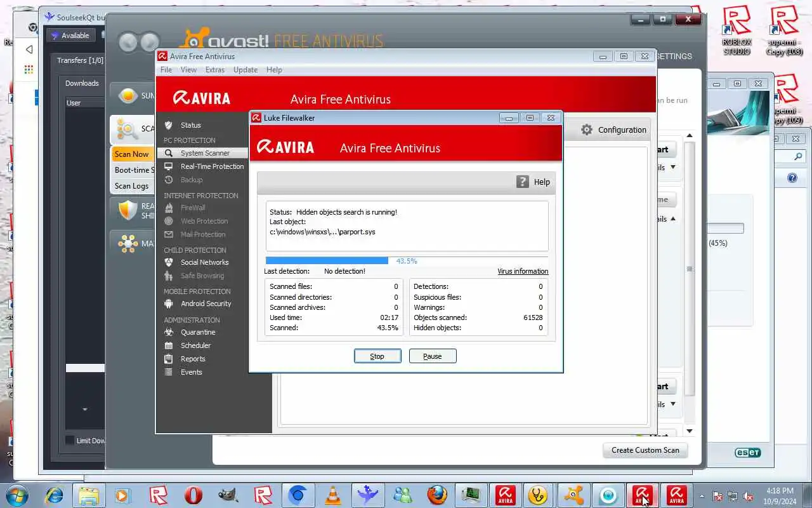Image resolution: width=812 pixels, height=508 pixels.
Task: Go back in the avast window
Action: click(x=128, y=42)
